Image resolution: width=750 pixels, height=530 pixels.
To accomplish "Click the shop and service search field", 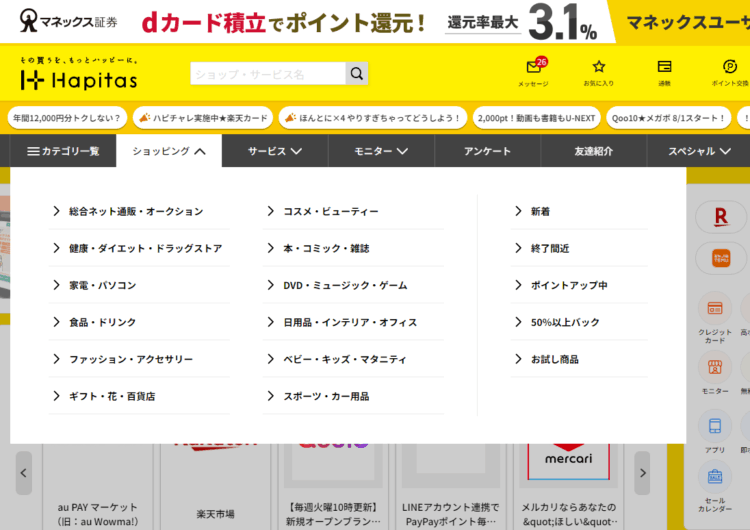I will pyautogui.click(x=268, y=73).
